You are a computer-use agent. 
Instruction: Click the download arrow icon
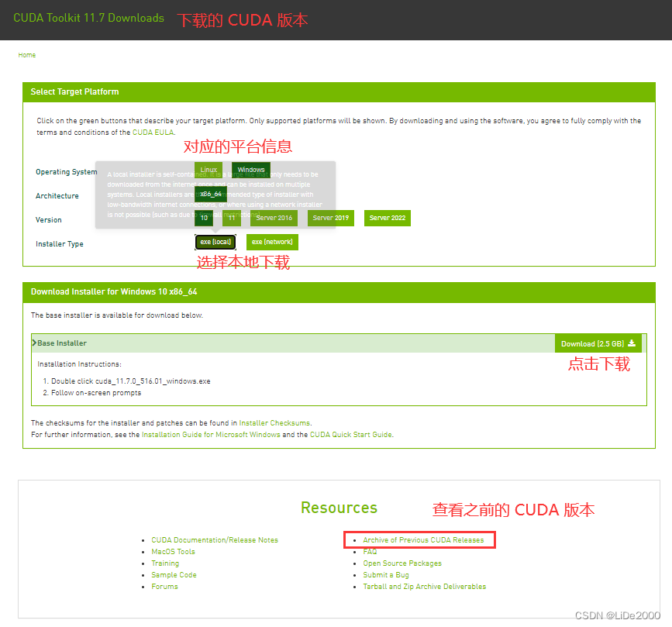point(632,343)
